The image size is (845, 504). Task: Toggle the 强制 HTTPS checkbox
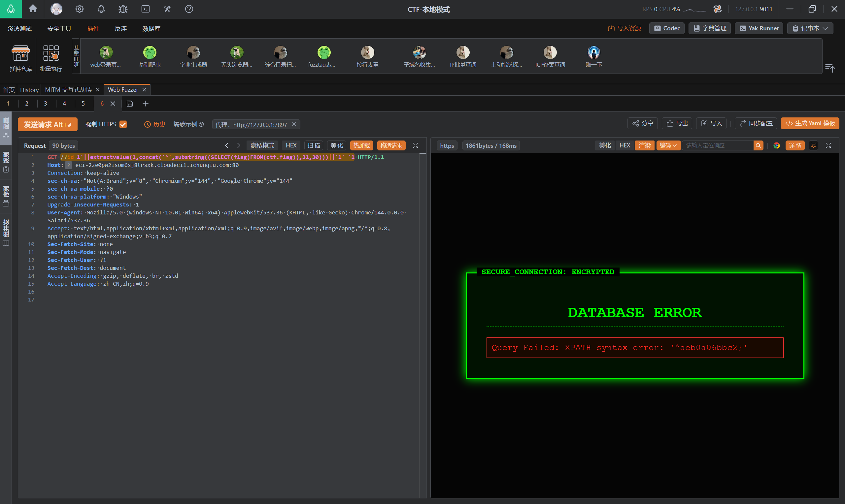pos(123,124)
